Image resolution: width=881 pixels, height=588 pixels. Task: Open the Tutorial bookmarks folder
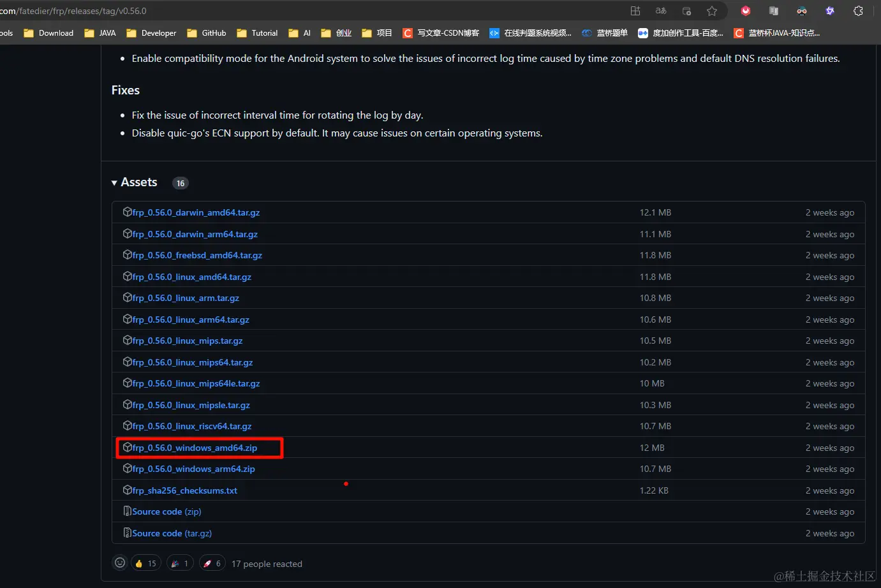coord(257,33)
